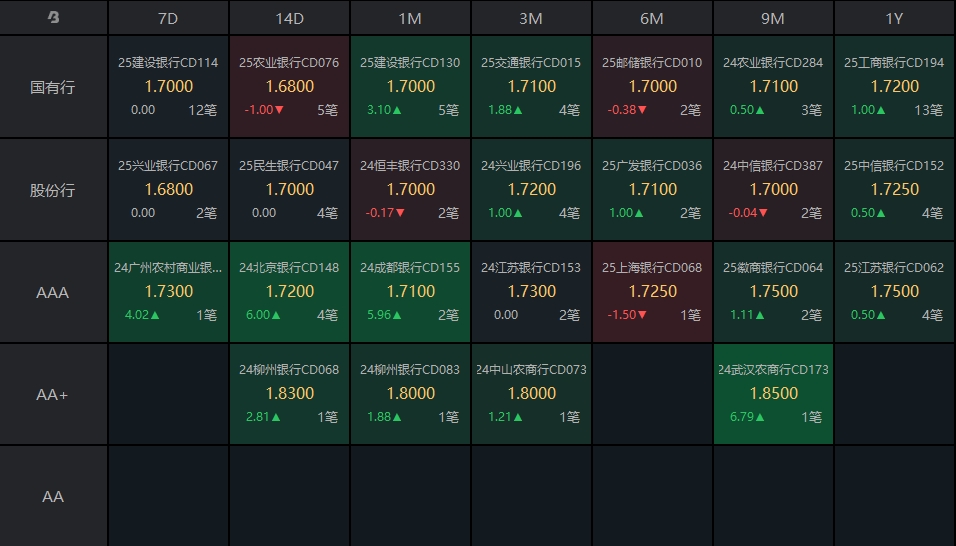Image resolution: width=956 pixels, height=546 pixels.
Task: Click the 6.00 change value
Action: pos(263,315)
